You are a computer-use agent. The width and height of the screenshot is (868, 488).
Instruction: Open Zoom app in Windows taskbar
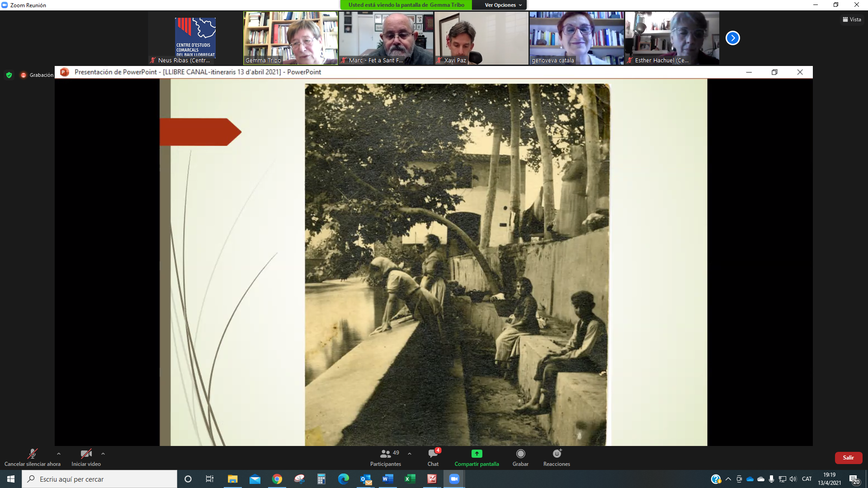[x=454, y=479]
